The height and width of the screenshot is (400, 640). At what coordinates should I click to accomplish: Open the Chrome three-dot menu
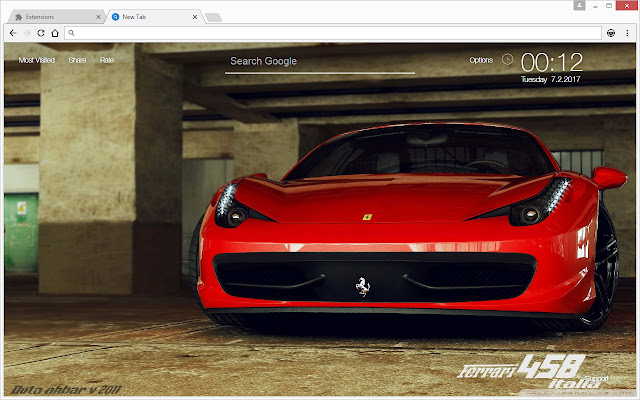627,33
